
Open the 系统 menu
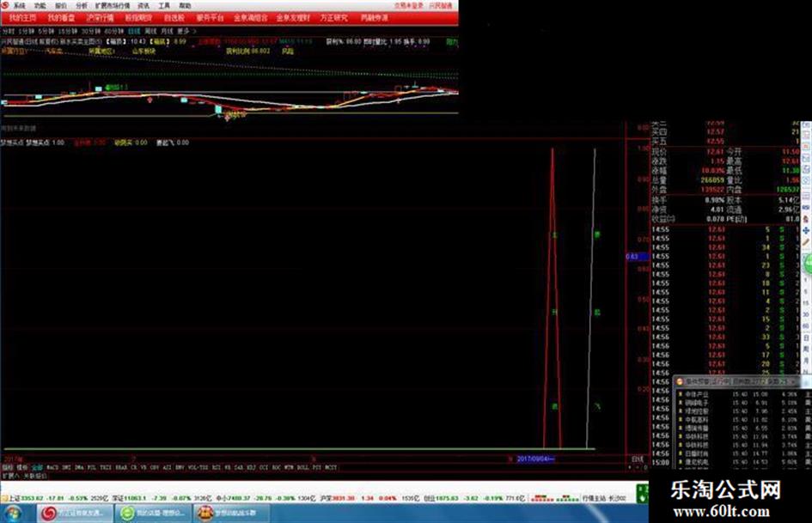click(x=19, y=6)
